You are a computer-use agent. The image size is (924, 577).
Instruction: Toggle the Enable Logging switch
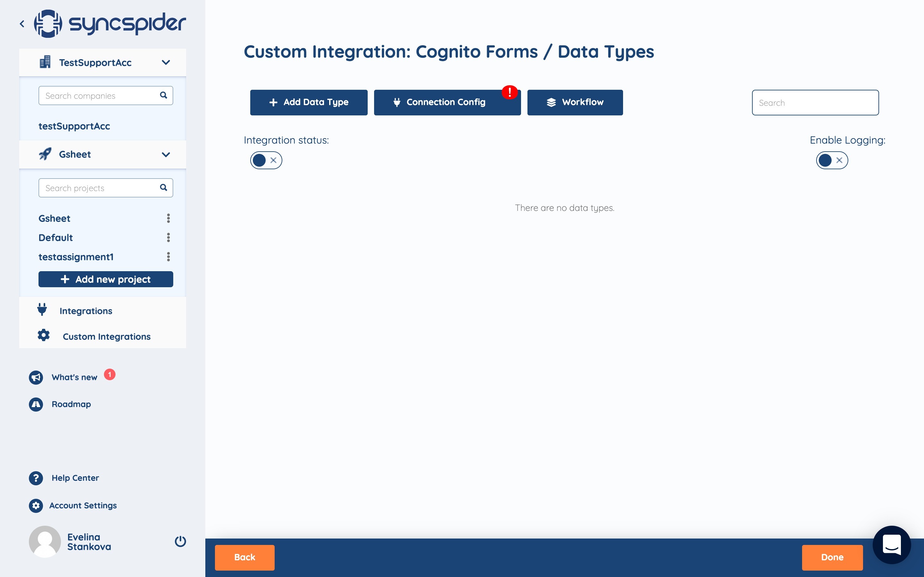(832, 160)
